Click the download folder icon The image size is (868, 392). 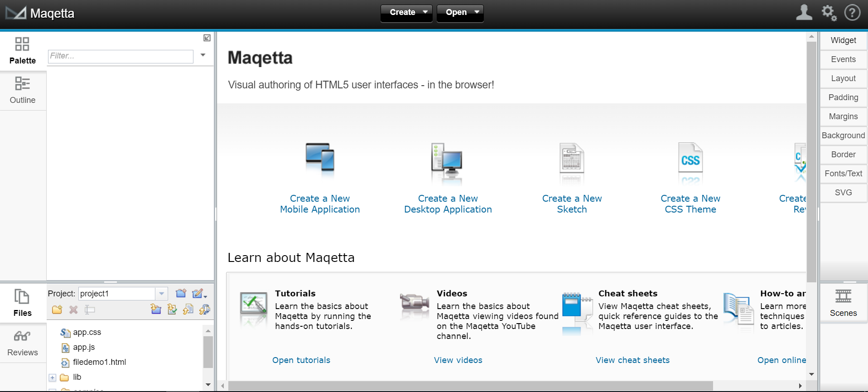pos(156,310)
